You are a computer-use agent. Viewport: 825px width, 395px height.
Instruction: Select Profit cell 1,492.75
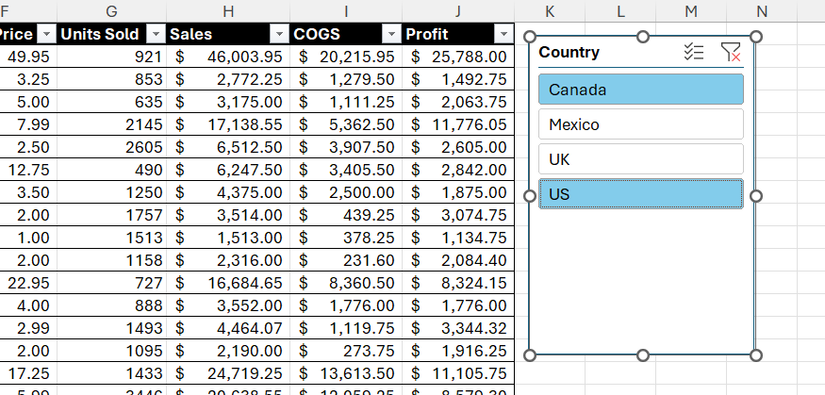pos(458,79)
